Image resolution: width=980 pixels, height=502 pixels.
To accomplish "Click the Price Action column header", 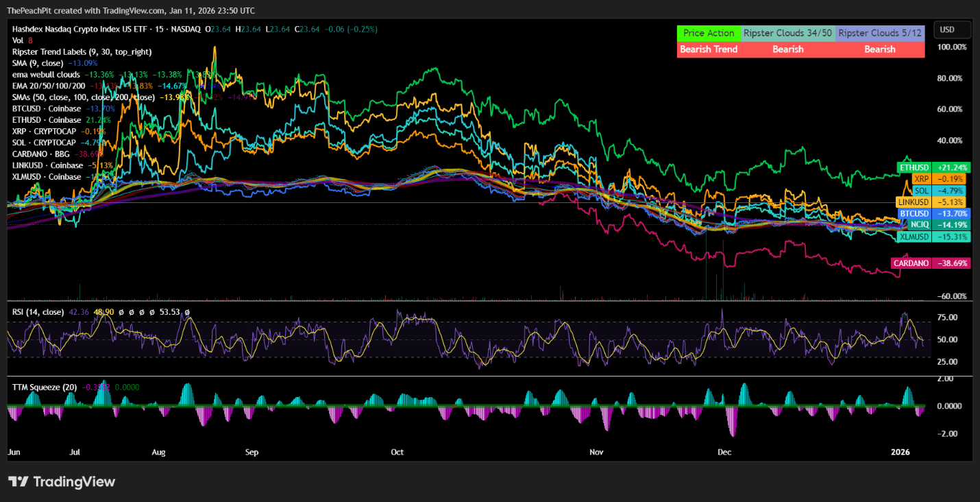I will tap(709, 33).
